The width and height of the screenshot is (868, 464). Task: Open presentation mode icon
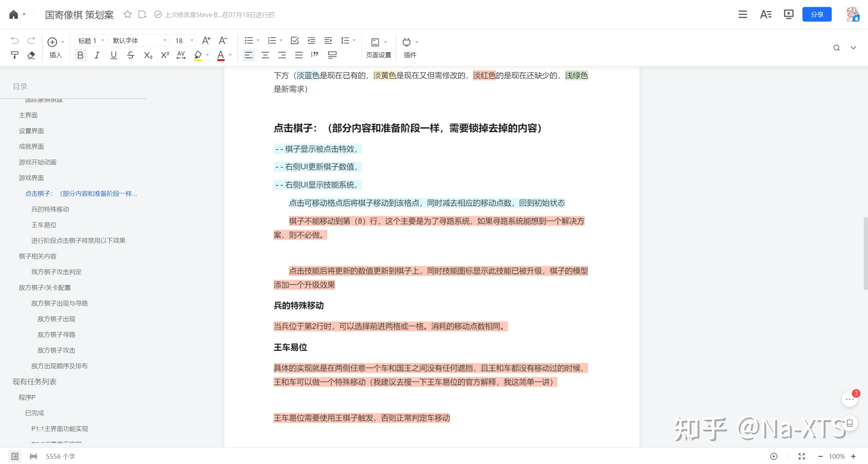789,14
